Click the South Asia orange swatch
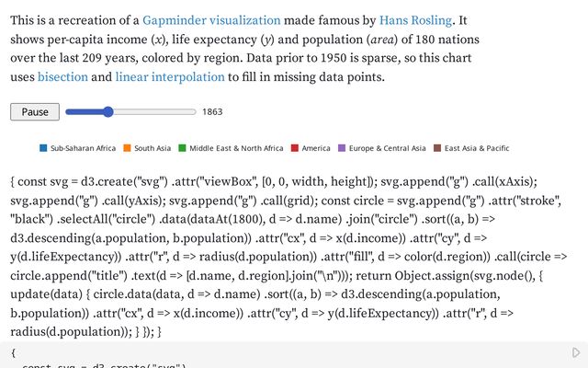This screenshot has height=368, width=588. coord(127,148)
